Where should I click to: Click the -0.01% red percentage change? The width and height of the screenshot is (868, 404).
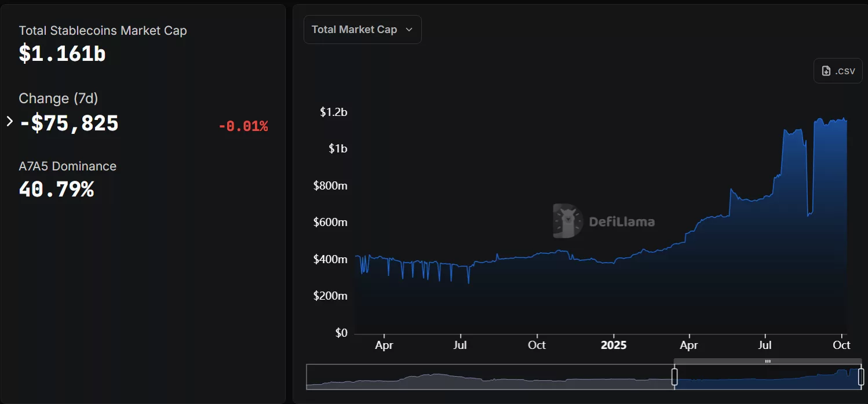[x=243, y=126]
